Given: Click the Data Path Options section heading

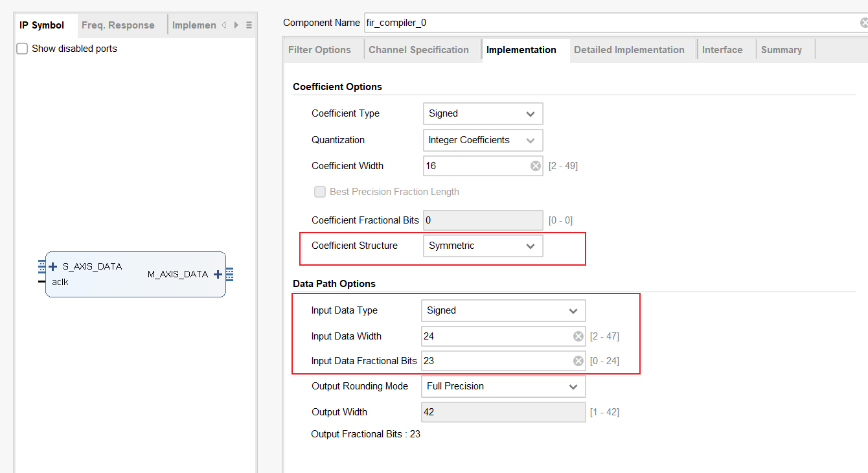Looking at the screenshot, I should pyautogui.click(x=334, y=284).
